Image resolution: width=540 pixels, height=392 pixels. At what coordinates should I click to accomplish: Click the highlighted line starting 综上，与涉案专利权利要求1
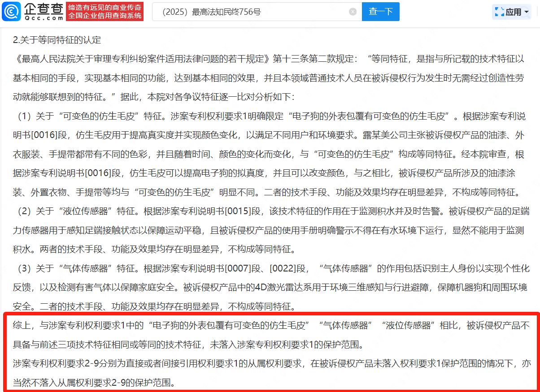270,326
